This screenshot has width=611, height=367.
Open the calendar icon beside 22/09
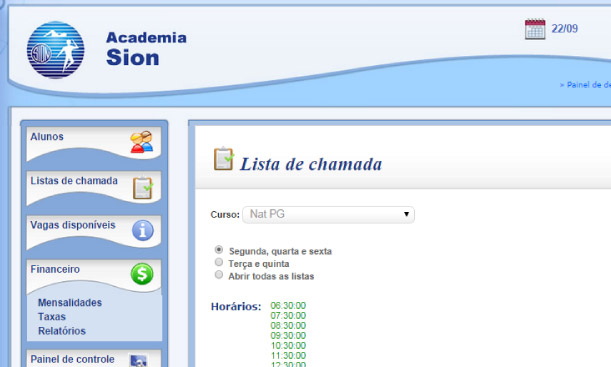click(535, 29)
